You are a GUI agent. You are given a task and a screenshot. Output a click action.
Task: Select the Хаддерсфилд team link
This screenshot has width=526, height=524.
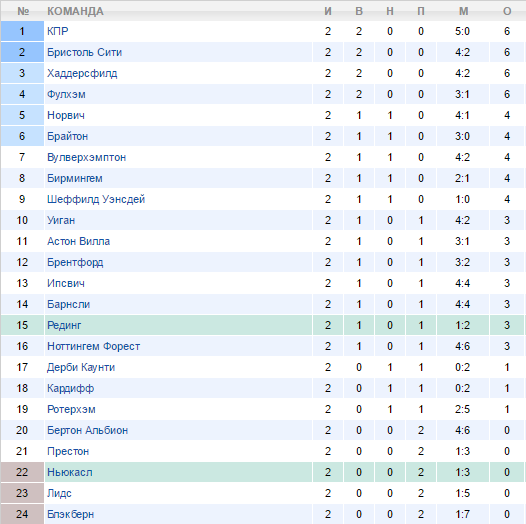[x=82, y=73]
